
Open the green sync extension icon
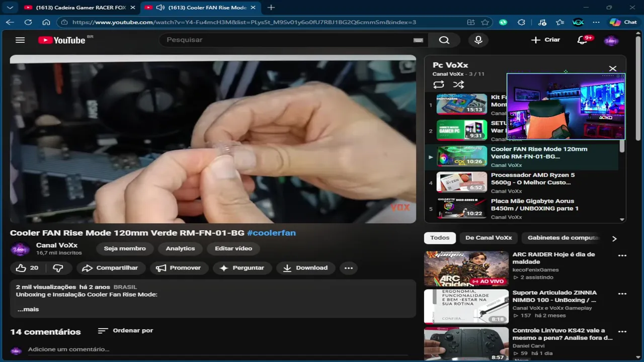(x=503, y=22)
